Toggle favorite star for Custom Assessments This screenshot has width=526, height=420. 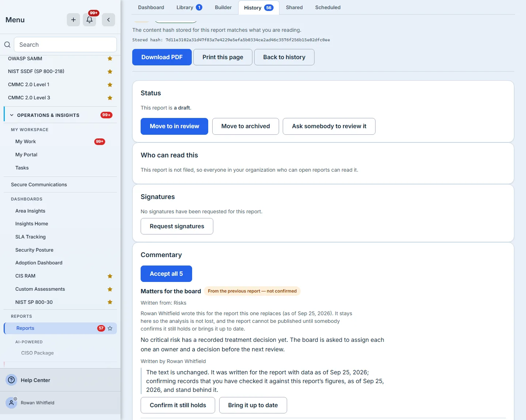pyautogui.click(x=110, y=289)
